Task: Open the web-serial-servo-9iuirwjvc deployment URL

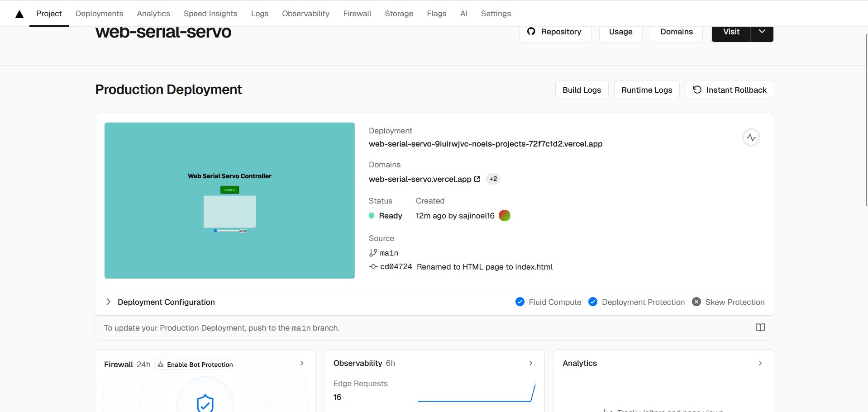Action: [x=485, y=144]
